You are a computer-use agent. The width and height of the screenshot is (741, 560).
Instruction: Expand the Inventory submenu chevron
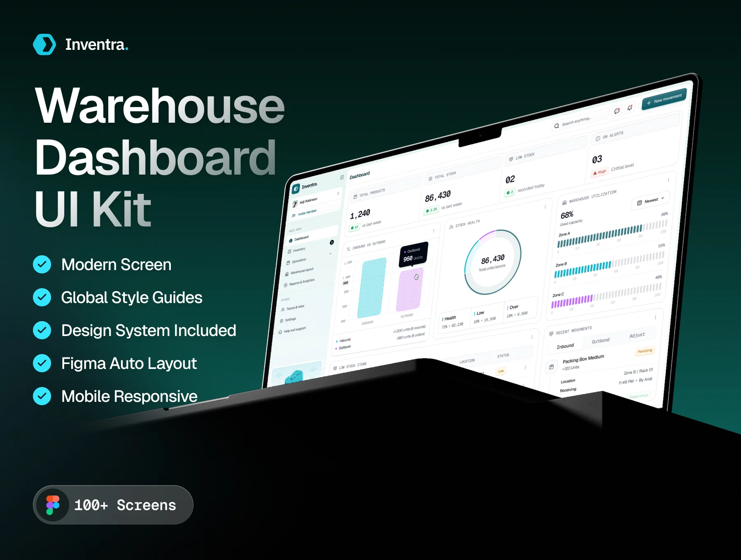coord(330,254)
